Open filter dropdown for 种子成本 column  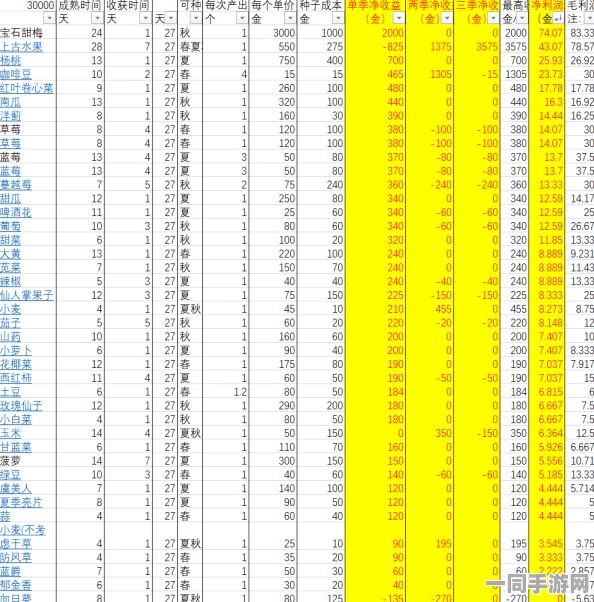pyautogui.click(x=338, y=18)
